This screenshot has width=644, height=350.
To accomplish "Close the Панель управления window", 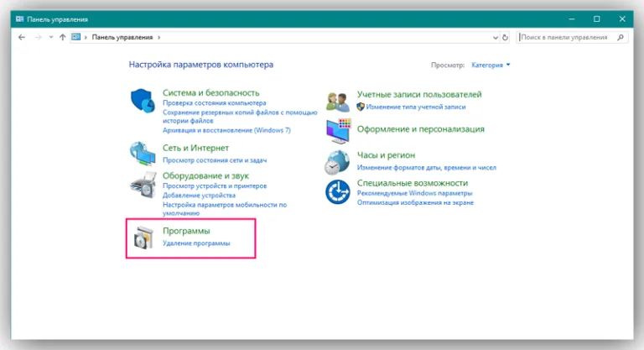I will [622, 19].
